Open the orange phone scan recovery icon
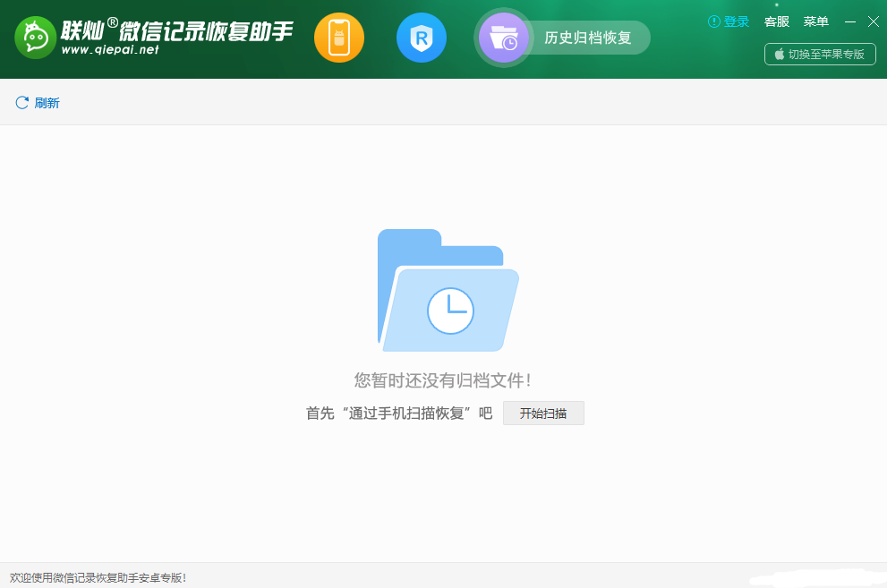This screenshot has height=588, width=887. tap(339, 38)
